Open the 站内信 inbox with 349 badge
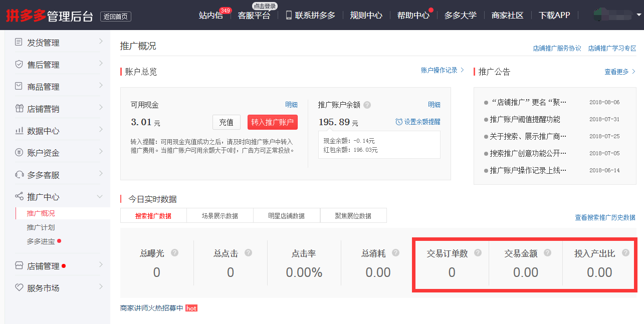Viewport: 644px width, 324px height. [211, 15]
